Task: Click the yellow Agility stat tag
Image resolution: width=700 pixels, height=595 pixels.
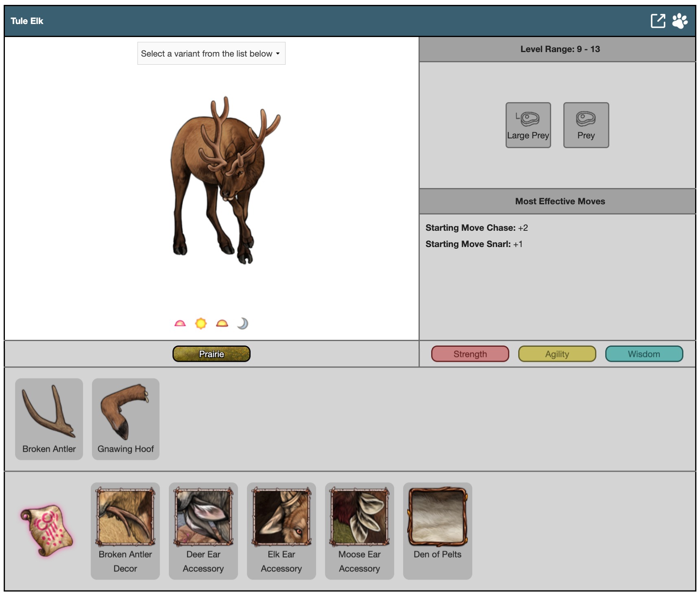Action: 557,354
